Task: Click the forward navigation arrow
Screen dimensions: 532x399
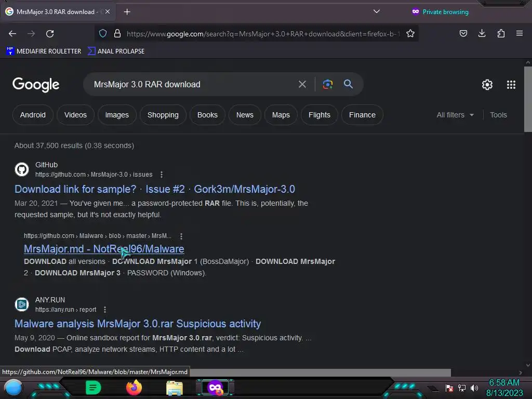Action: 31,34
